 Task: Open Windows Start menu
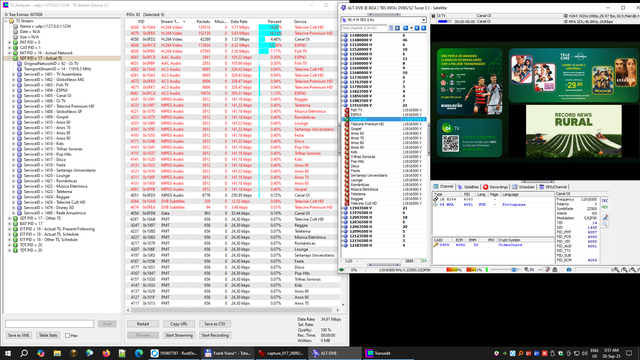[x=8, y=353]
